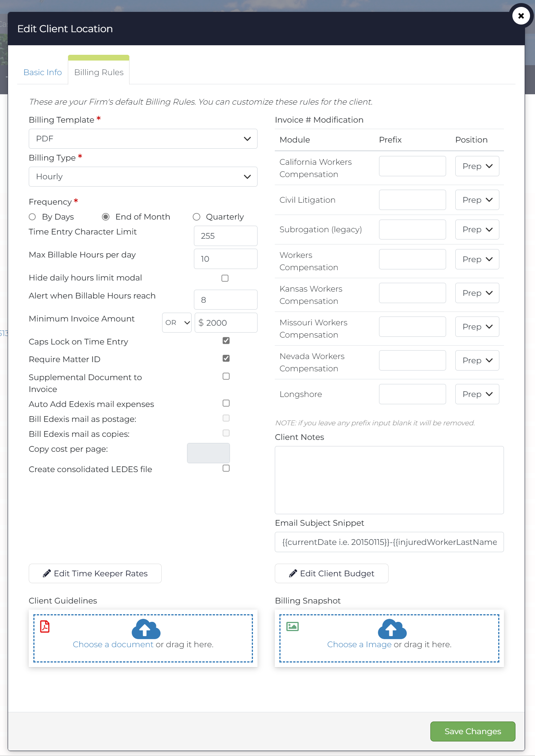Enable Supplemental Document to Invoice checkbox

coord(226,376)
